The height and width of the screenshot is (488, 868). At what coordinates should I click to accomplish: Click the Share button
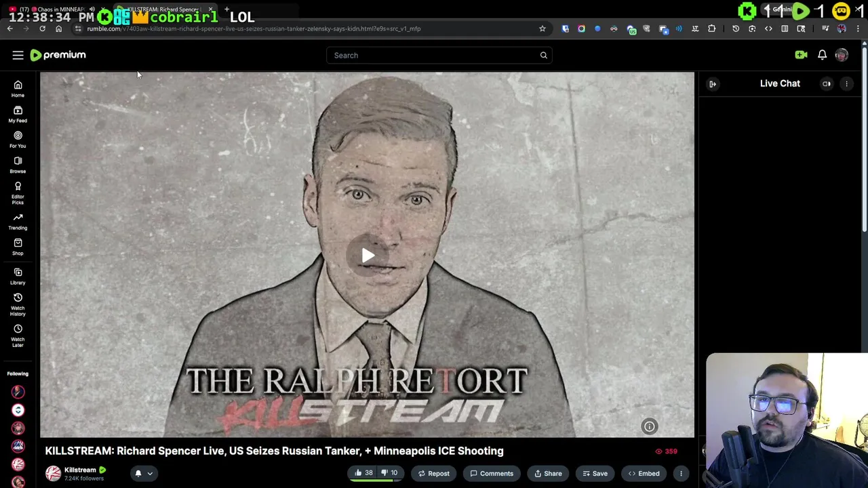tap(548, 474)
